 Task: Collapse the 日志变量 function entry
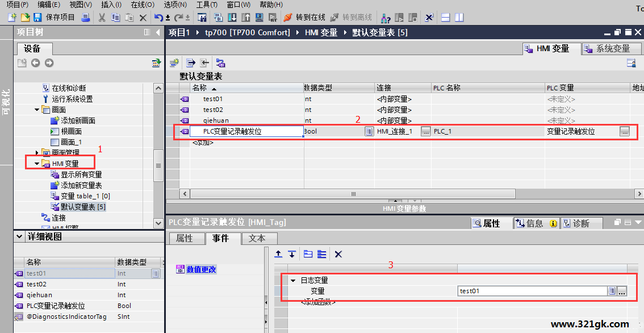tap(293, 280)
